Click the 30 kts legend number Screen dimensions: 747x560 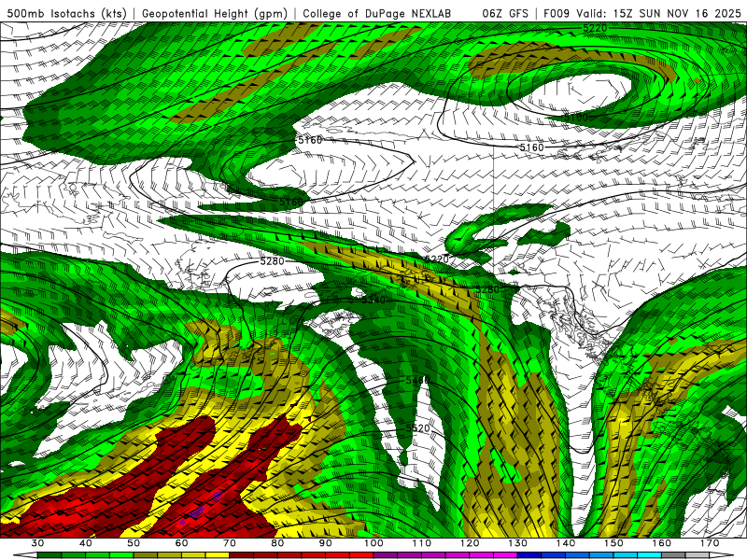click(37, 543)
